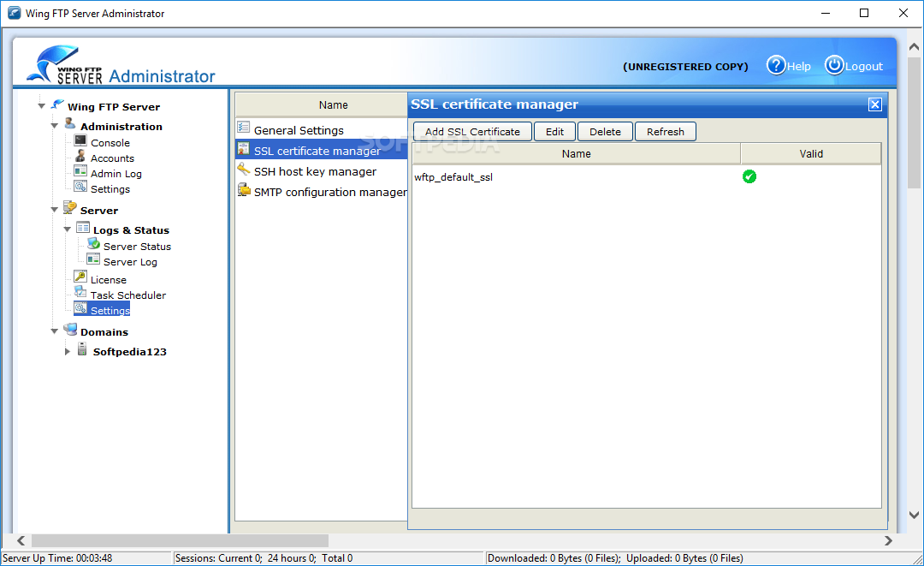
Task: Click the SMTP configuration manager icon
Action: [x=243, y=190]
